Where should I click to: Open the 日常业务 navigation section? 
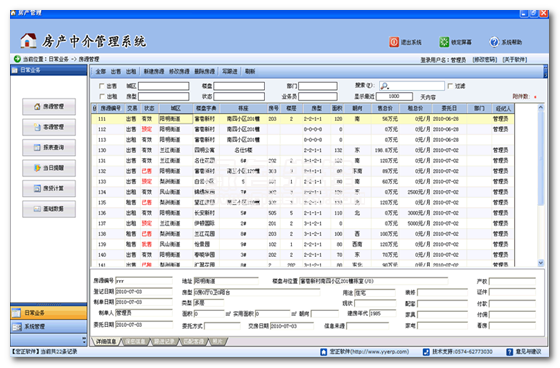49,313
